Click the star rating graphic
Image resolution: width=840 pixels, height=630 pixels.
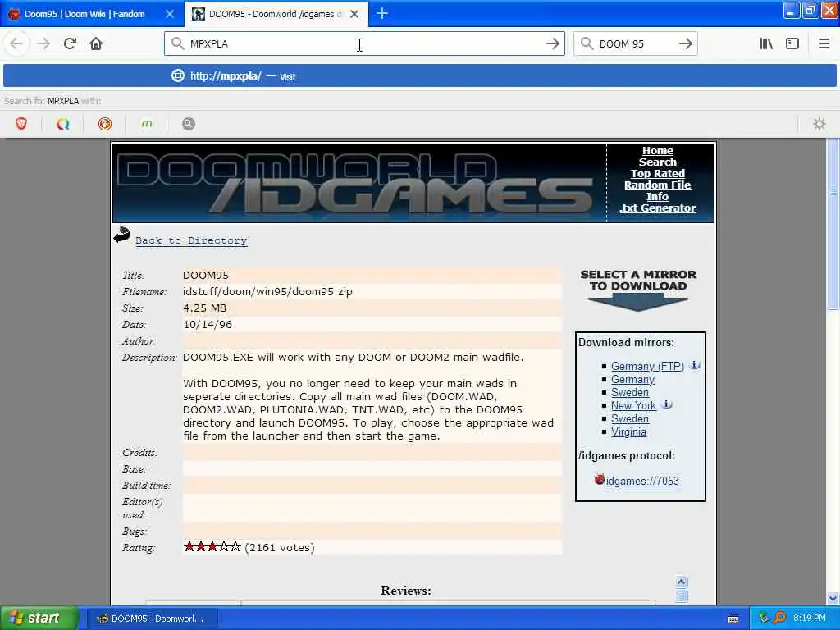212,547
